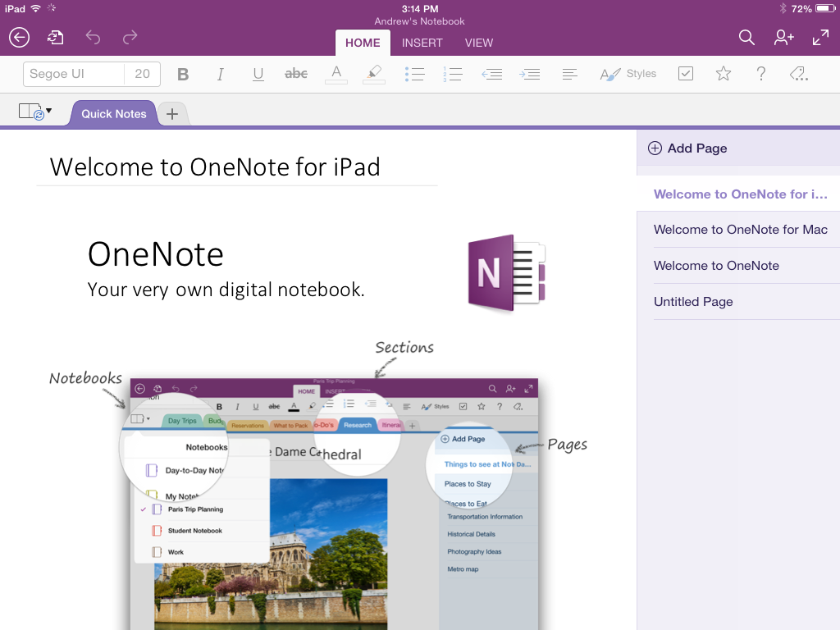Toggle italic formatting
The width and height of the screenshot is (840, 630).
[x=220, y=73]
